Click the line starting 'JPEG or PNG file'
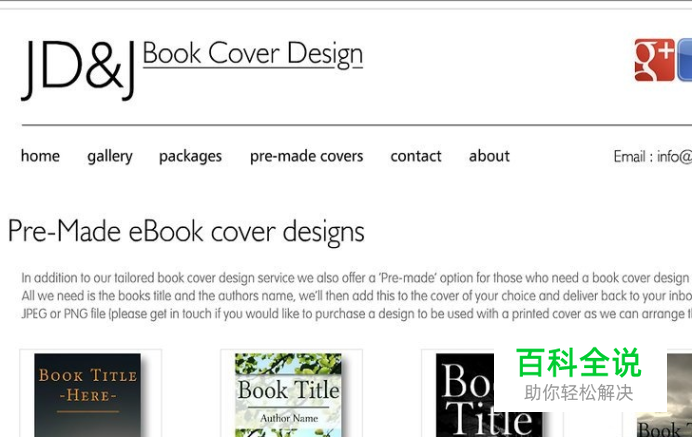692x437 pixels. pos(356,313)
